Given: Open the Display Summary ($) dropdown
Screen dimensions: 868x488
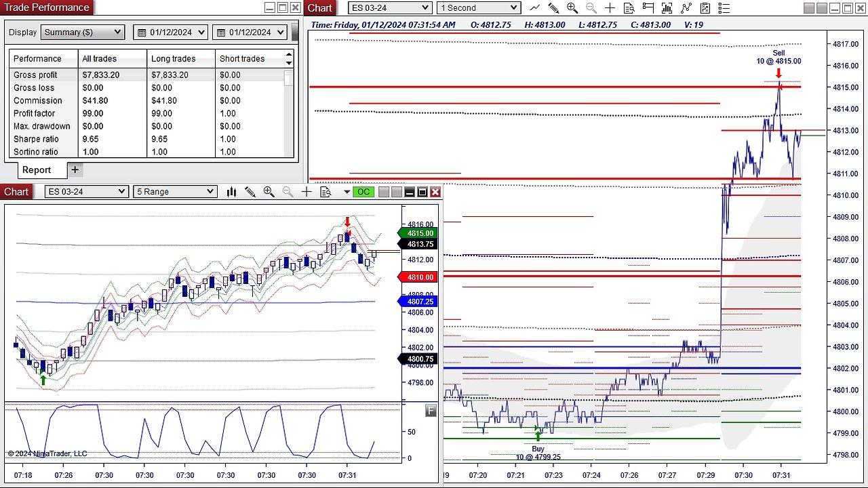Looking at the screenshot, I should pyautogui.click(x=83, y=32).
